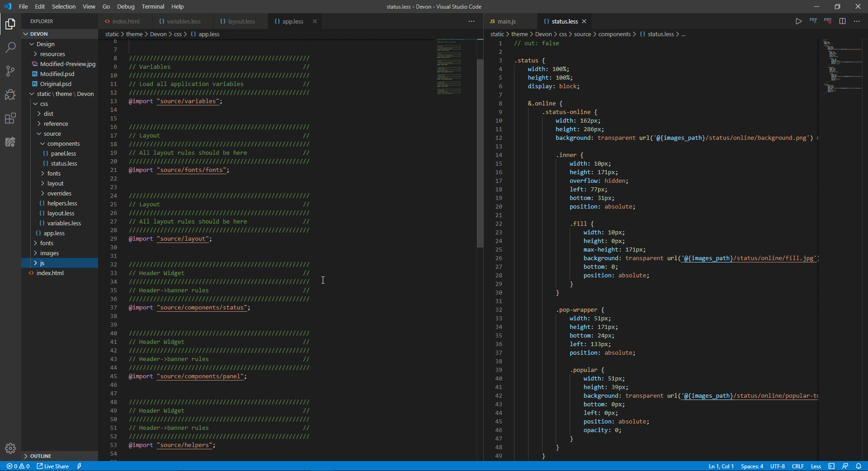This screenshot has height=471, width=868.
Task: Open more actions for right editor group
Action: coord(857,21)
